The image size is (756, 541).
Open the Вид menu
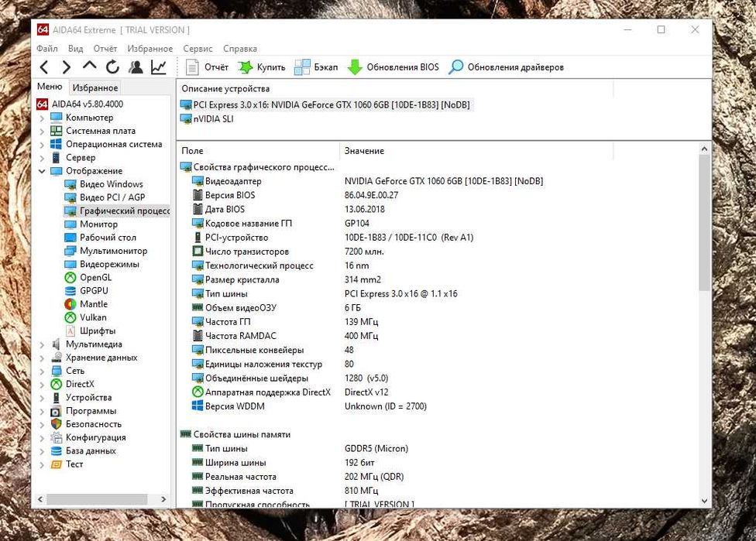(x=76, y=49)
